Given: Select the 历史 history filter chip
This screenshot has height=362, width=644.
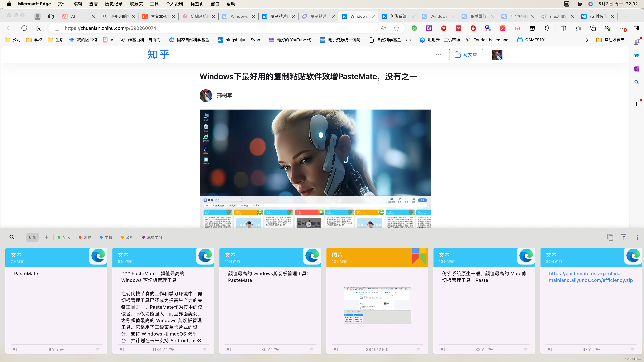Looking at the screenshot, I should coord(33,237).
